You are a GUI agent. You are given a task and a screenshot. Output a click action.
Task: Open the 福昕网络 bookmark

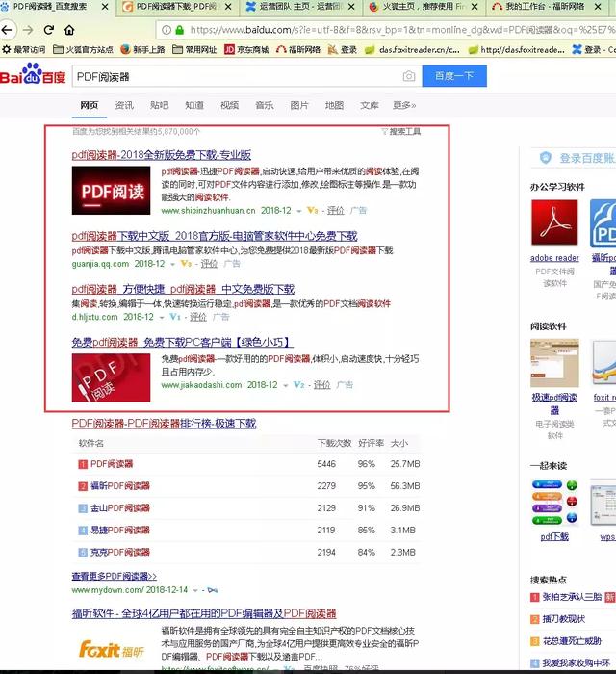298,49
